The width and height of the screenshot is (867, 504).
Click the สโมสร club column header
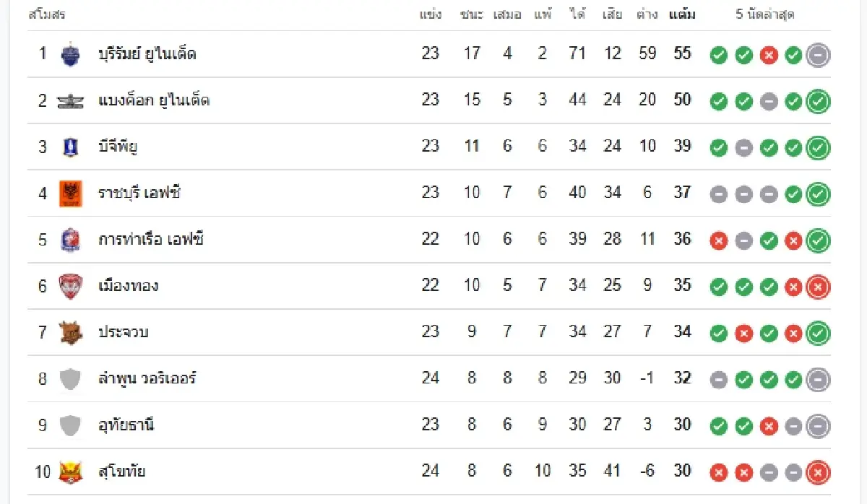tap(46, 14)
